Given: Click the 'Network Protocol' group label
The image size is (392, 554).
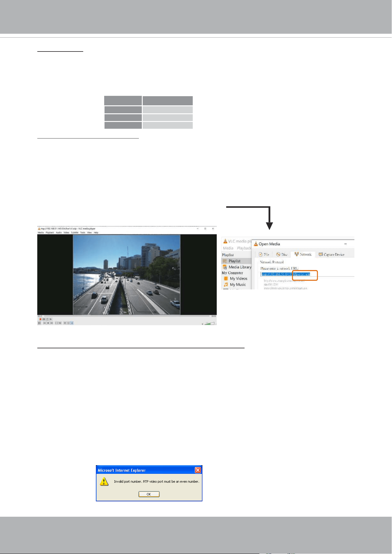Looking at the screenshot, I should click(x=271, y=262).
